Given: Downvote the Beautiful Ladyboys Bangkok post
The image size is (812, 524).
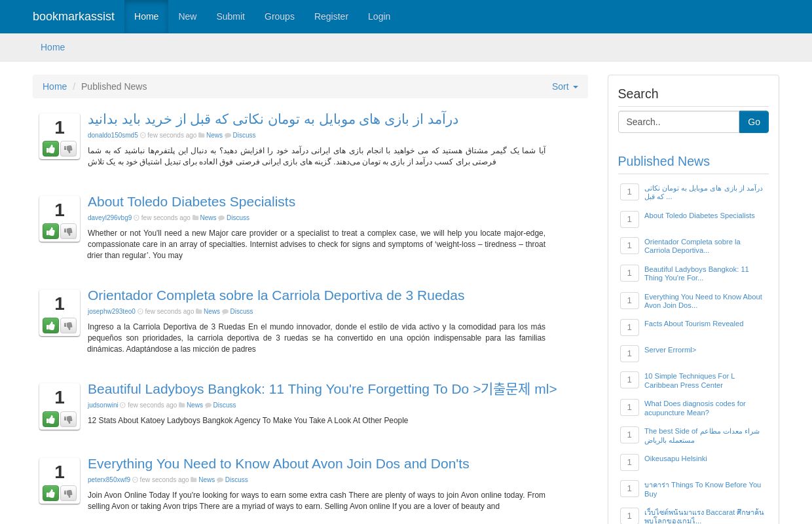Looking at the screenshot, I should pyautogui.click(x=68, y=419).
